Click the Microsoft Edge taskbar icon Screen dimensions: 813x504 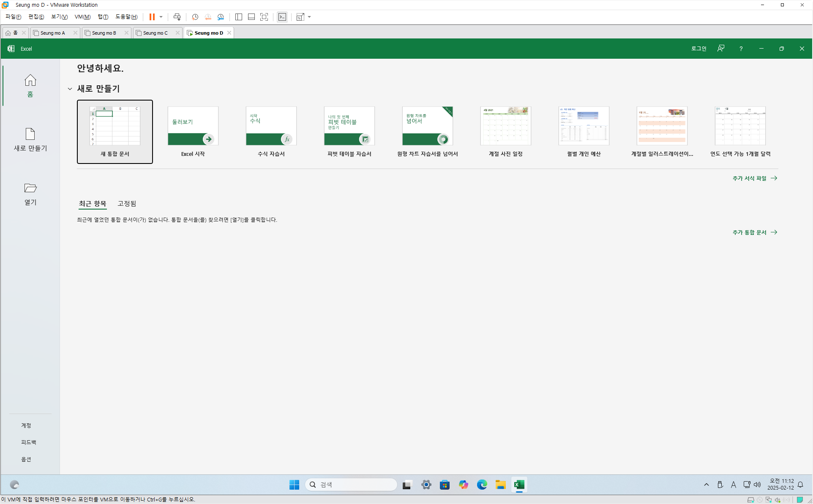tap(482, 485)
